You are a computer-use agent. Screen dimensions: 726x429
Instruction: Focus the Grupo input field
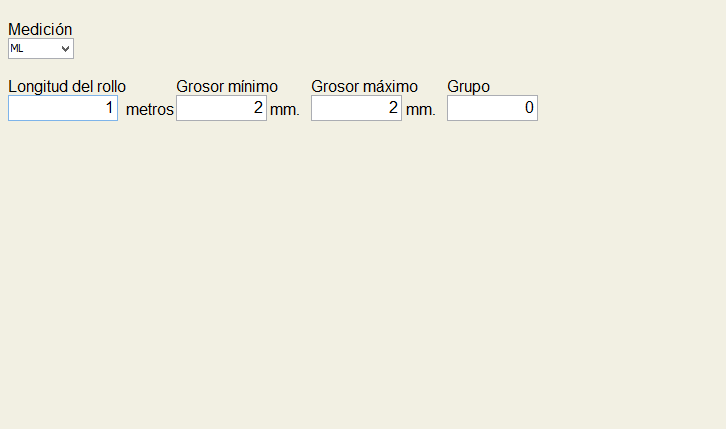492,108
